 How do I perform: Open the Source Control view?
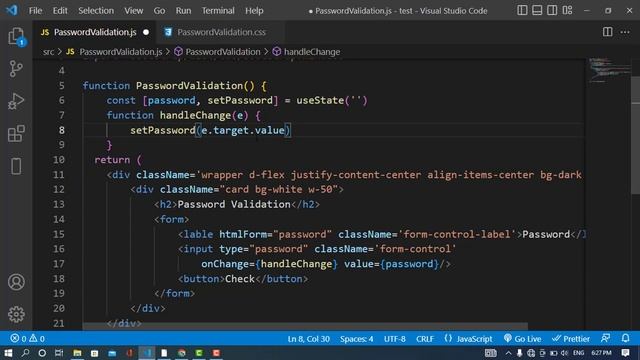click(x=16, y=69)
